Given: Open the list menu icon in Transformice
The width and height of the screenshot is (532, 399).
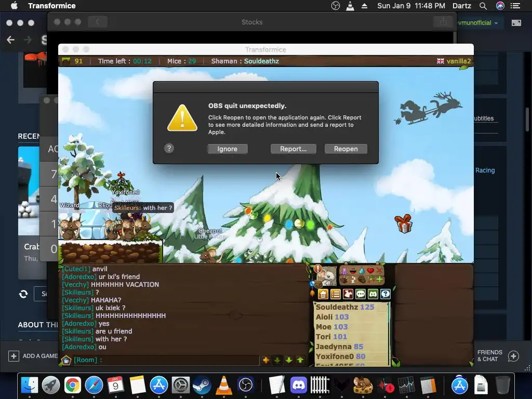Looking at the screenshot, I should click(x=336, y=294).
